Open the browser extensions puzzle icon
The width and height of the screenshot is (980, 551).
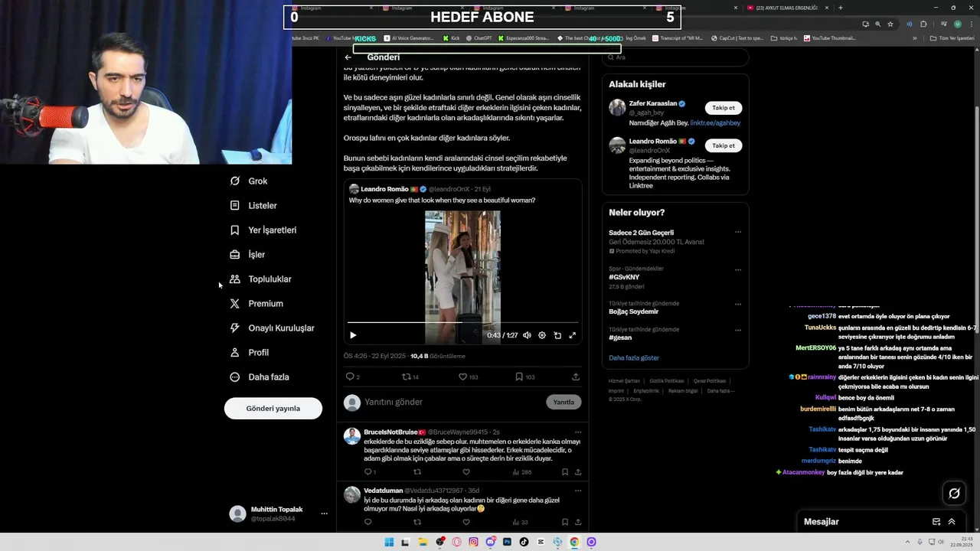(x=923, y=24)
